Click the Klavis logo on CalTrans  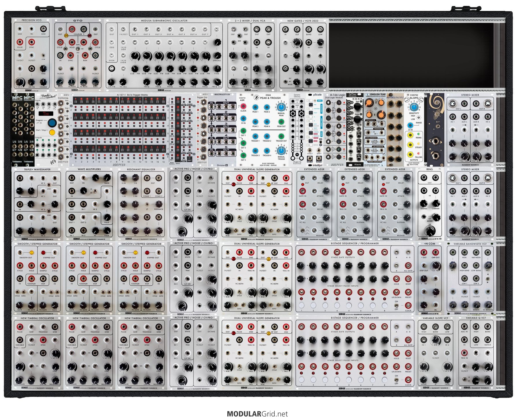357,165
